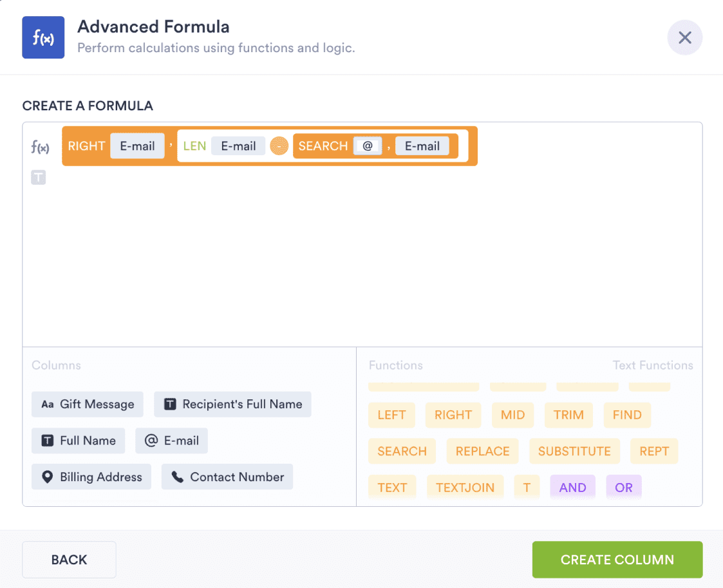
Task: Click the f(x) icon in the dialog header
Action: [x=43, y=37]
